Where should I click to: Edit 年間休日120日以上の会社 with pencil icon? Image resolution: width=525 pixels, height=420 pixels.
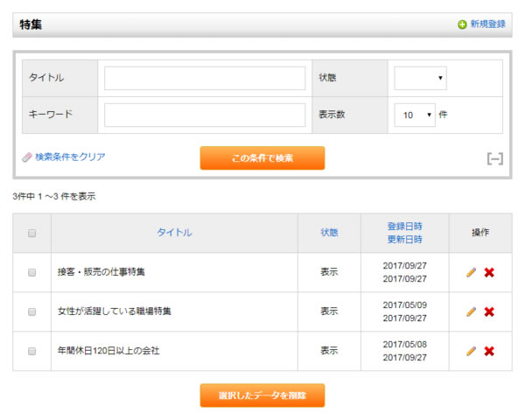(471, 351)
